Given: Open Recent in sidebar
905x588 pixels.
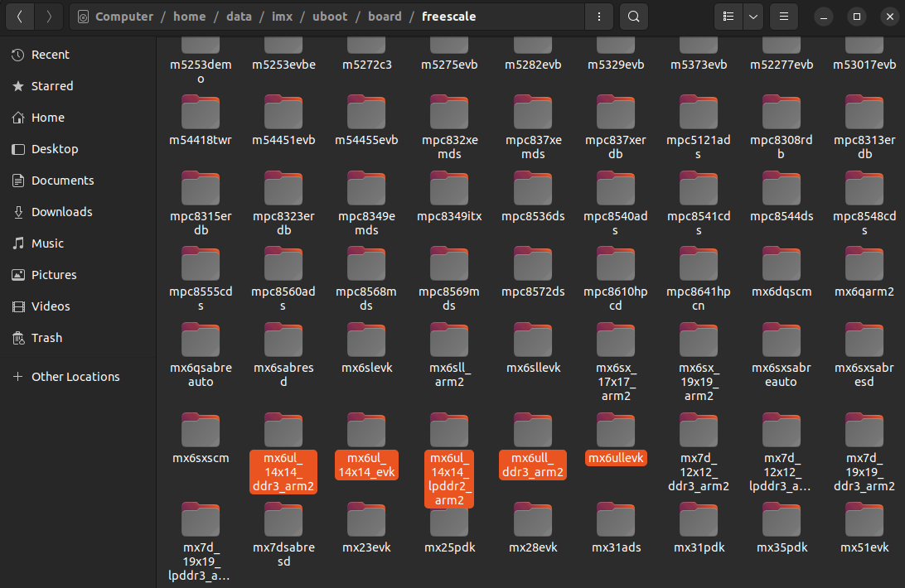Looking at the screenshot, I should coord(78,55).
